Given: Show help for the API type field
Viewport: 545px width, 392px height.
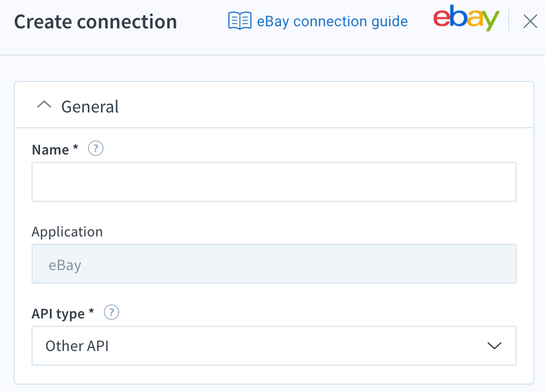Looking at the screenshot, I should pyautogui.click(x=112, y=313).
